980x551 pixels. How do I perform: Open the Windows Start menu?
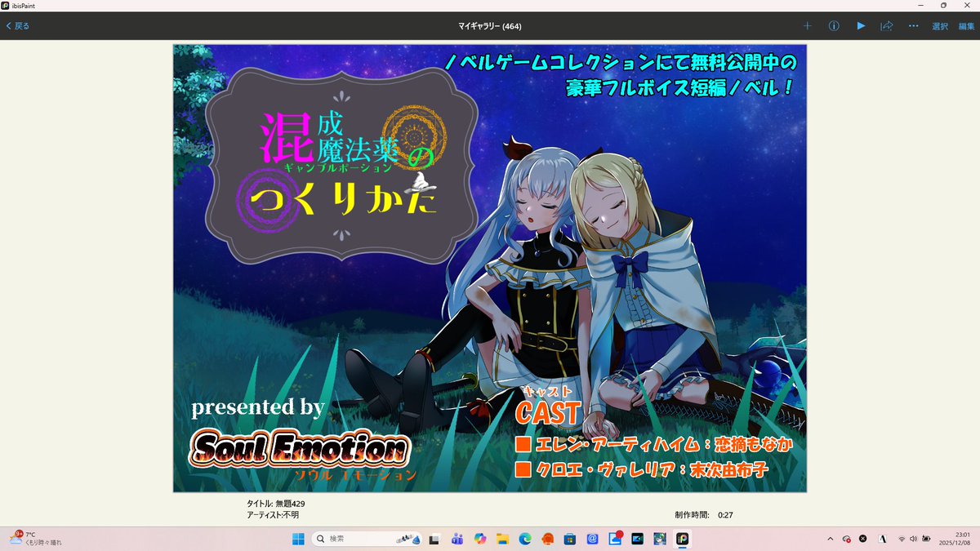(x=297, y=539)
